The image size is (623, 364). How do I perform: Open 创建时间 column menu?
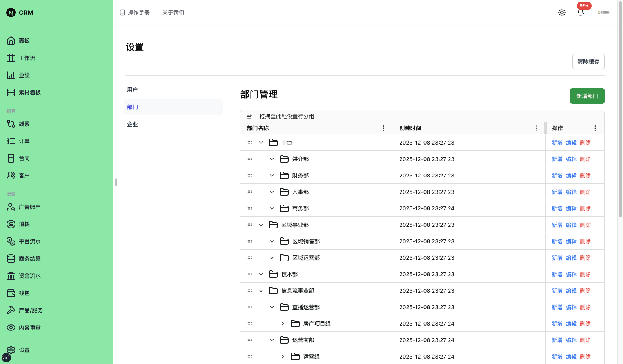(x=536, y=128)
